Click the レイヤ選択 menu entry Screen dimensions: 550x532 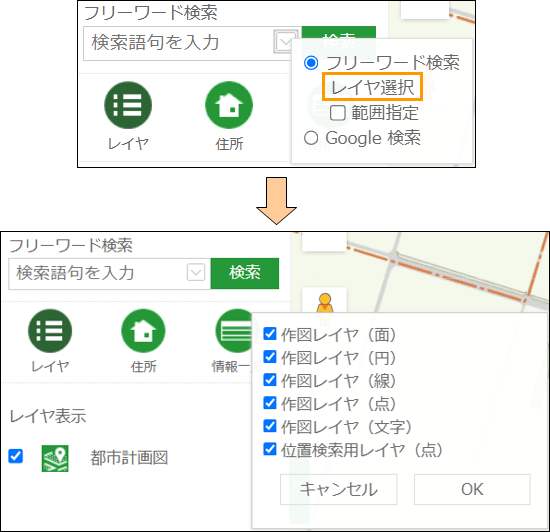(373, 87)
